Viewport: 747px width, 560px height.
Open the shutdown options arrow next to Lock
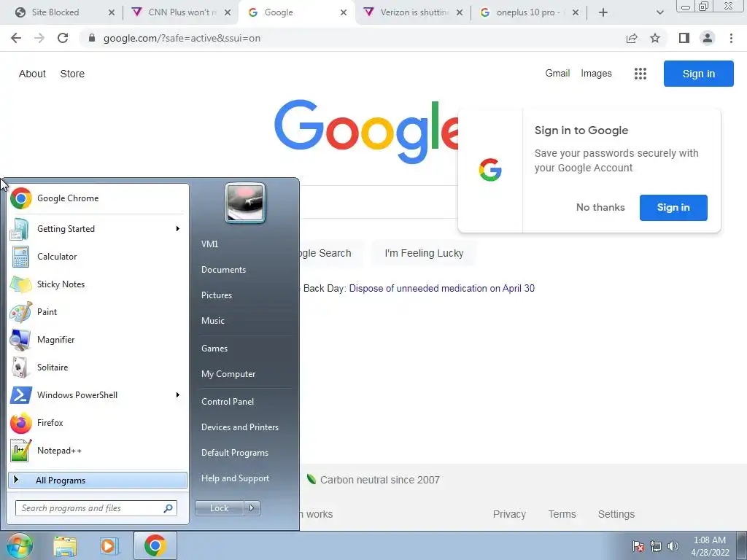[x=252, y=508]
